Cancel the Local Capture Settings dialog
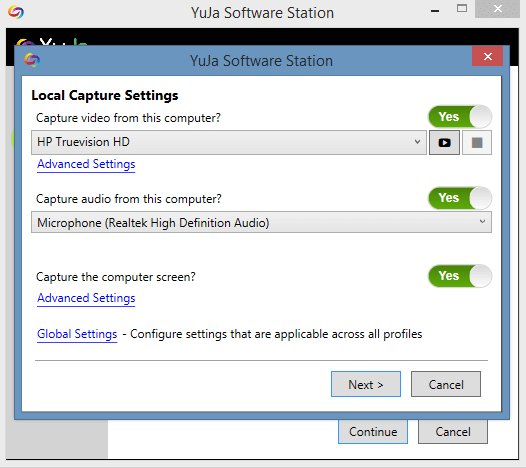 446,384
